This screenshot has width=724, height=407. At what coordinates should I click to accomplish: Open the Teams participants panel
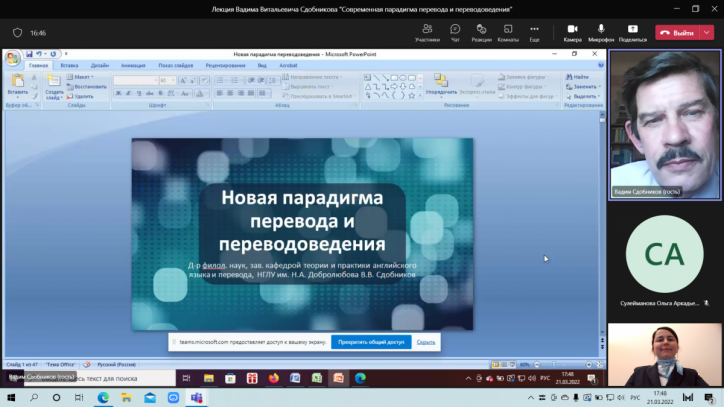pyautogui.click(x=427, y=33)
